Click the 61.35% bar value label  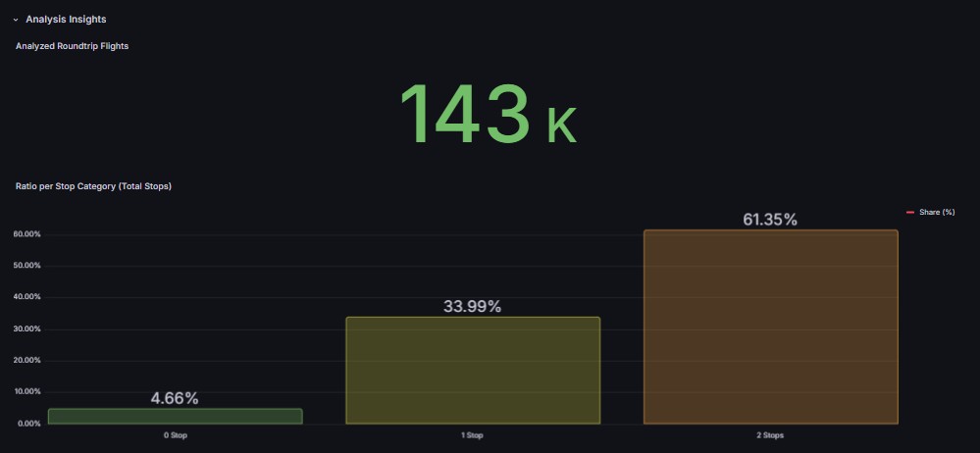point(770,220)
